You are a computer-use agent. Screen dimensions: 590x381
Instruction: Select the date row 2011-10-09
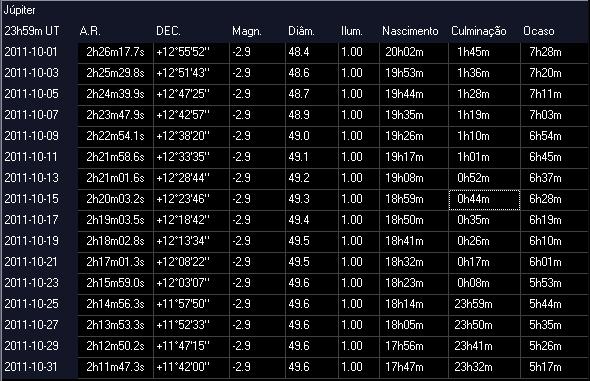pyautogui.click(x=32, y=136)
